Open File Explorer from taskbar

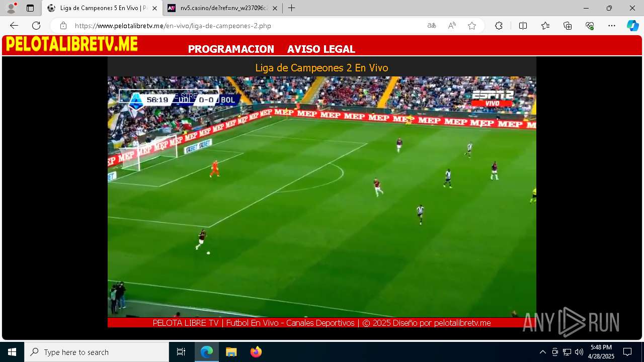(231, 352)
